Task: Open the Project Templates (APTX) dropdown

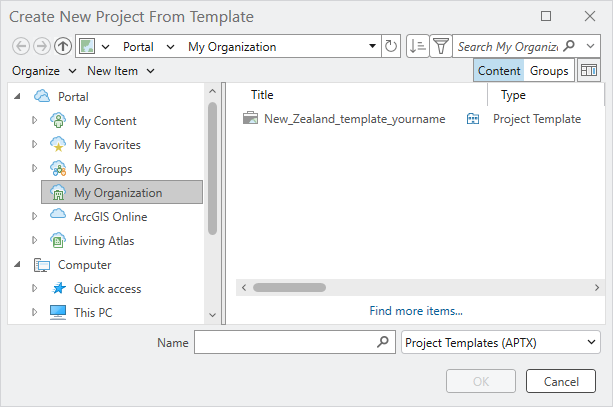Action: tap(500, 343)
